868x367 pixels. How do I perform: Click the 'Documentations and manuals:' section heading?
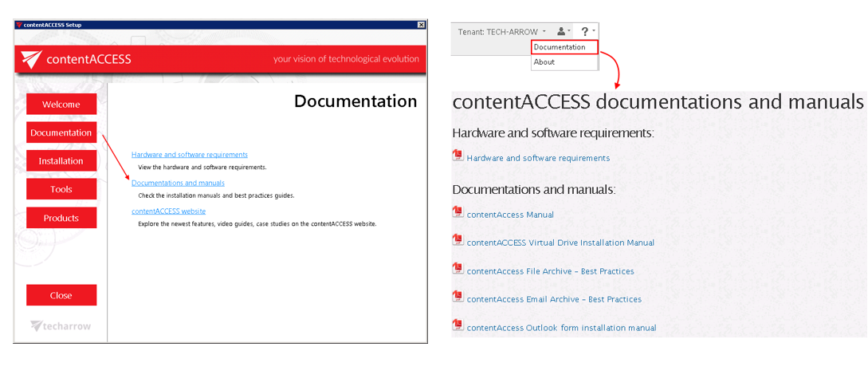point(534,190)
